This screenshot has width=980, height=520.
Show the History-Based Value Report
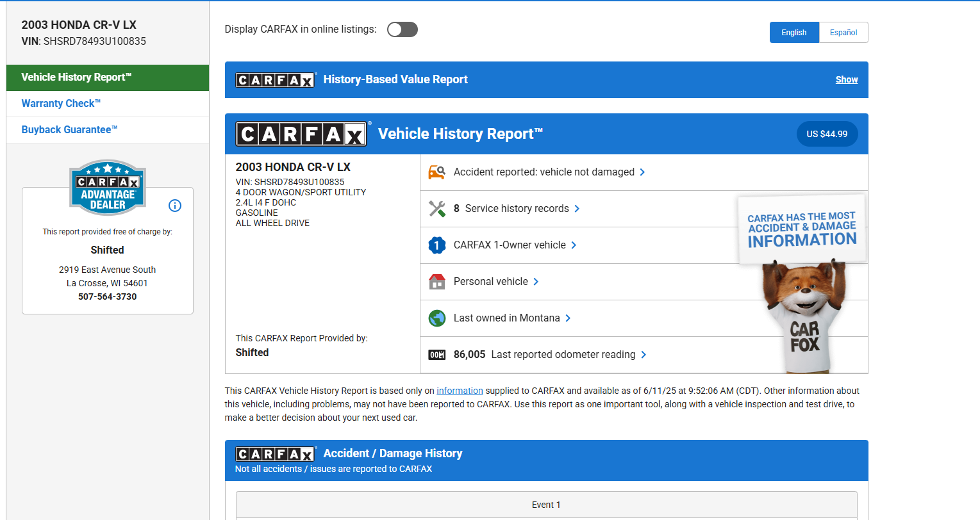(x=847, y=79)
